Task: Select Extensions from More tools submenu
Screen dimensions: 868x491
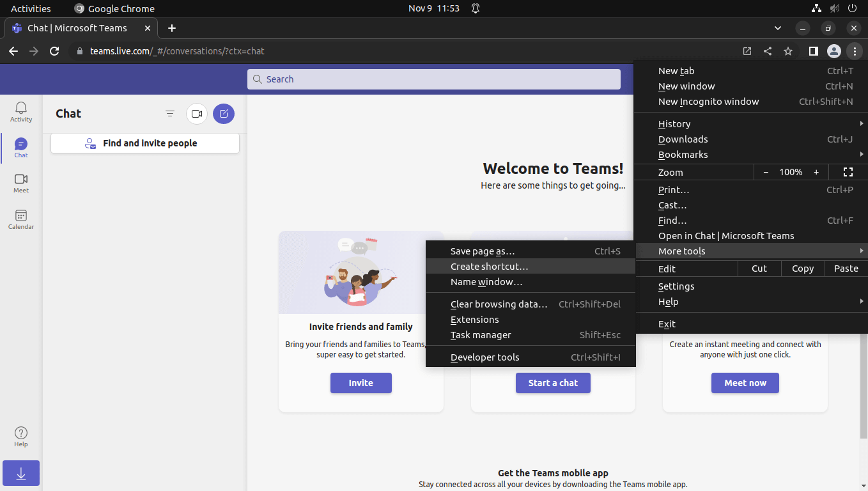Action: pos(474,319)
